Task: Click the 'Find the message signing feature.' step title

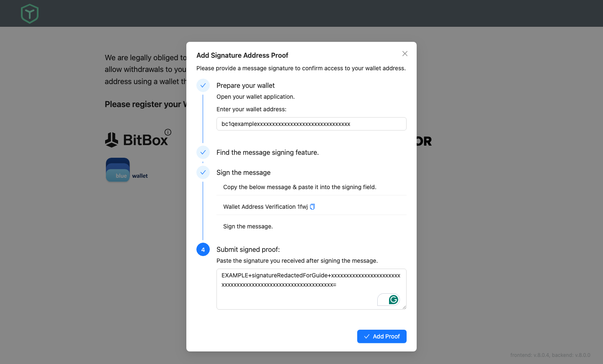Action: tap(268, 152)
